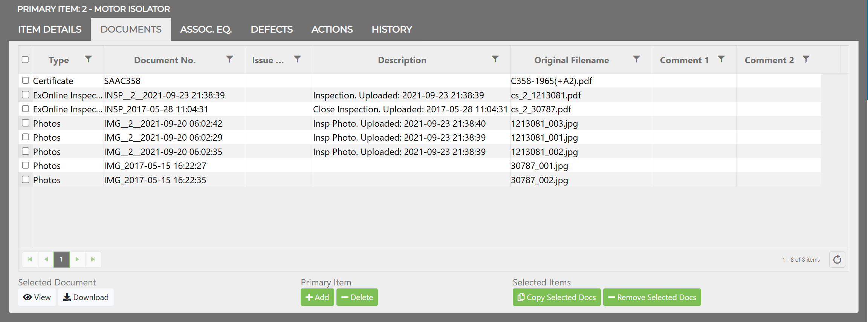This screenshot has width=868, height=322.
Task: Switch to the Defects tab
Action: (272, 29)
